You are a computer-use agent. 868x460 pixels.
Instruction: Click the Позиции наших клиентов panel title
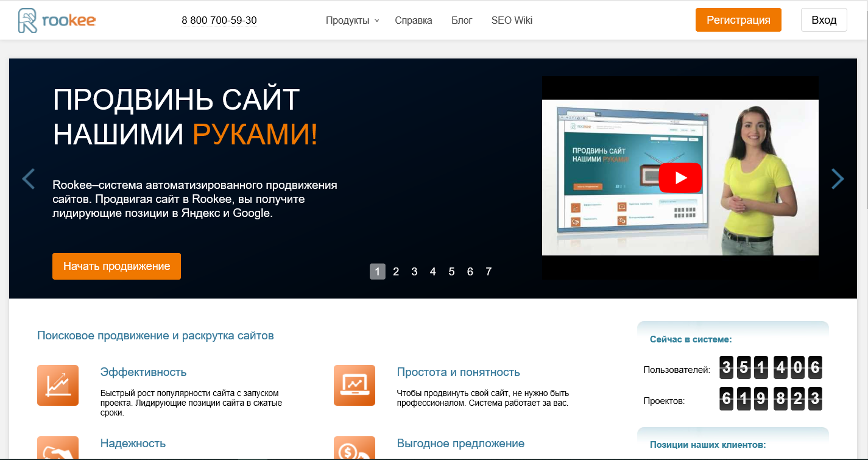(x=708, y=445)
